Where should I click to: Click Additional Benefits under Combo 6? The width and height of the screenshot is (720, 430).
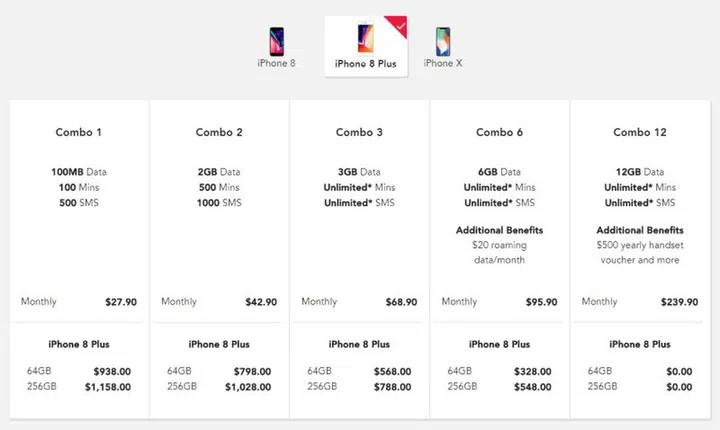[x=499, y=230]
